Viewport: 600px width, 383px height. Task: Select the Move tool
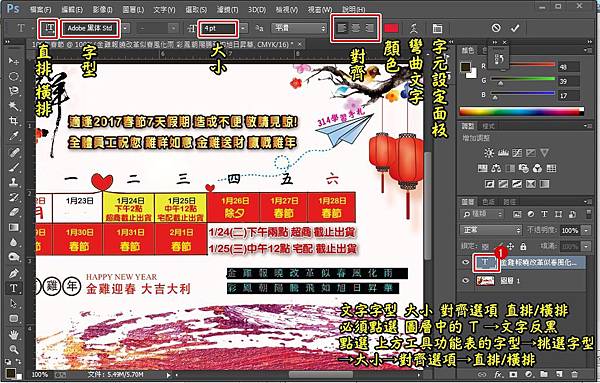14,61
